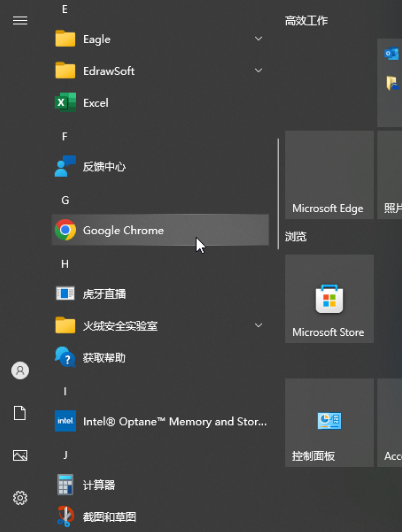The height and width of the screenshot is (532, 402).
Task: Open Settings via the gear icon
Action: (x=20, y=498)
